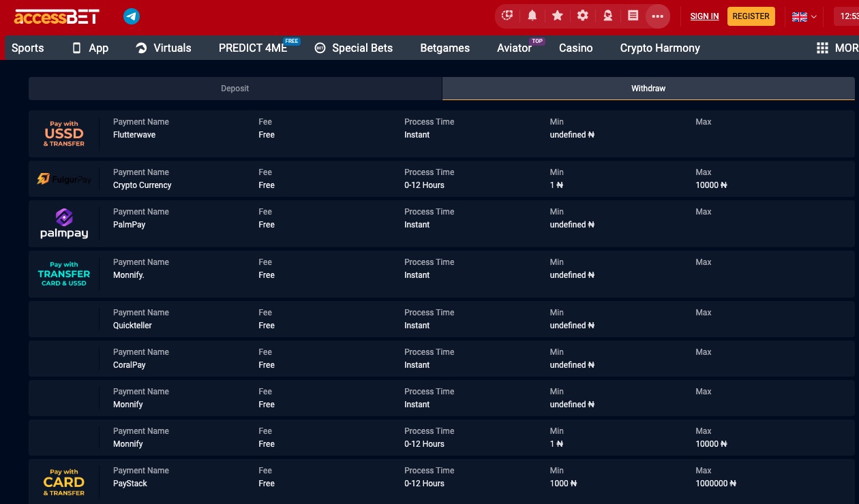Select the Monnify. payment name with period
The width and height of the screenshot is (859, 504).
(x=129, y=275)
